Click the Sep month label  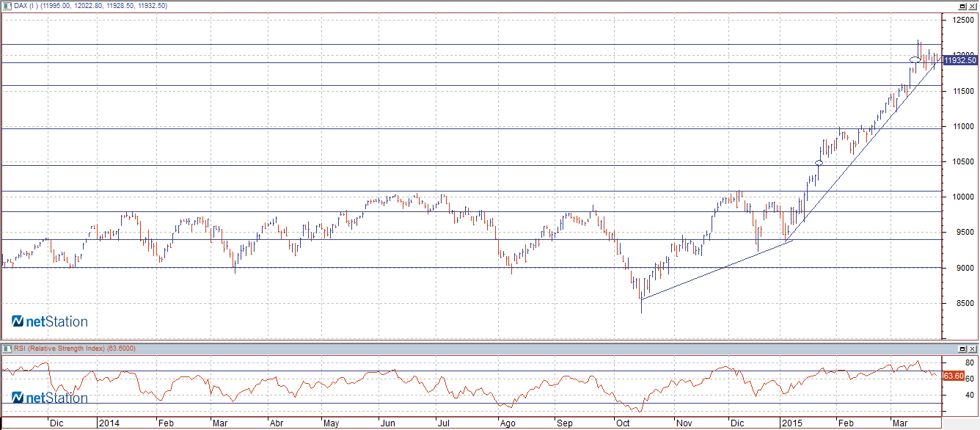(563, 423)
